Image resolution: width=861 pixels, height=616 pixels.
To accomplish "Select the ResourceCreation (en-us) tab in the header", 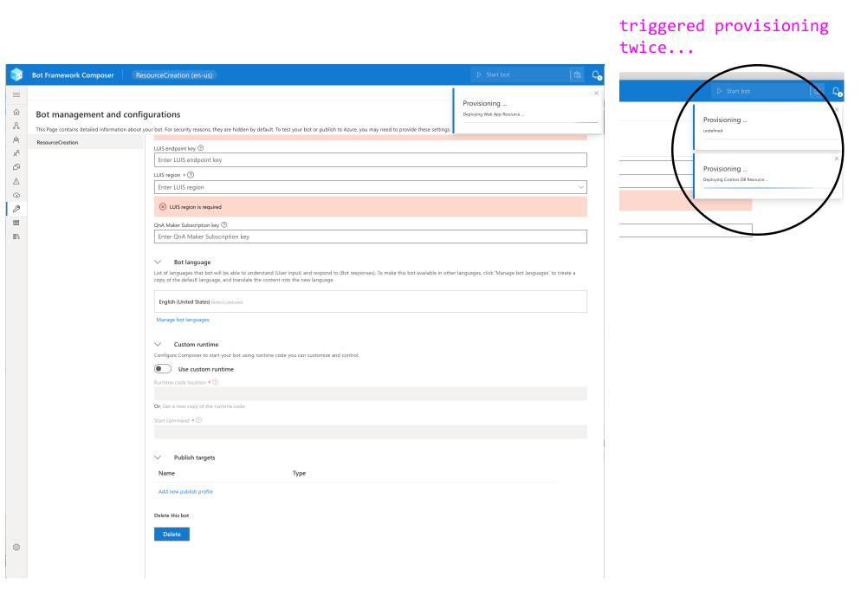I will (173, 75).
